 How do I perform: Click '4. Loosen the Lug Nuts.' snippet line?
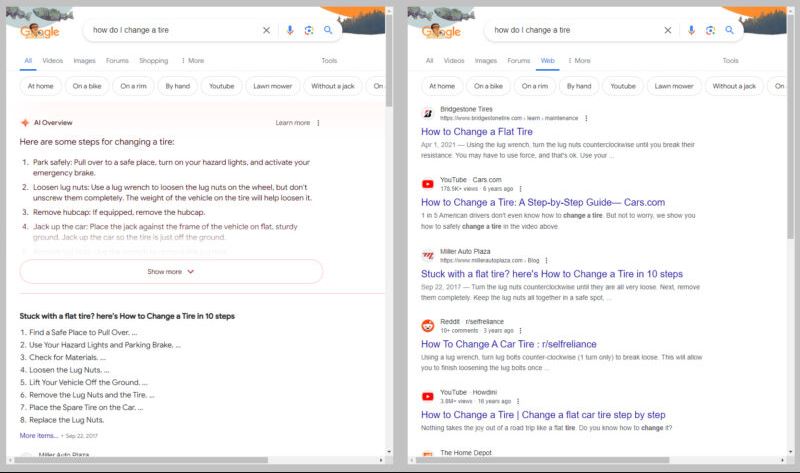click(x=64, y=370)
